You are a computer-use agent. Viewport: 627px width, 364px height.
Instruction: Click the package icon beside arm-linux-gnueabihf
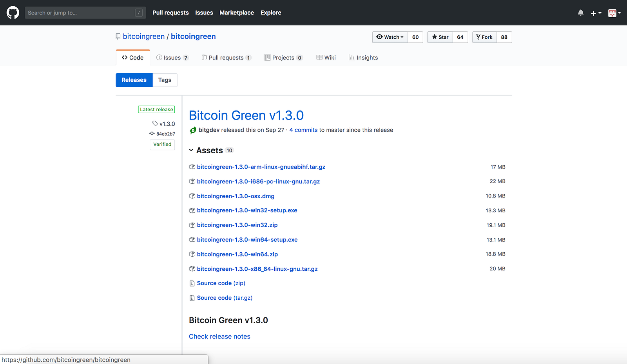coord(192,167)
